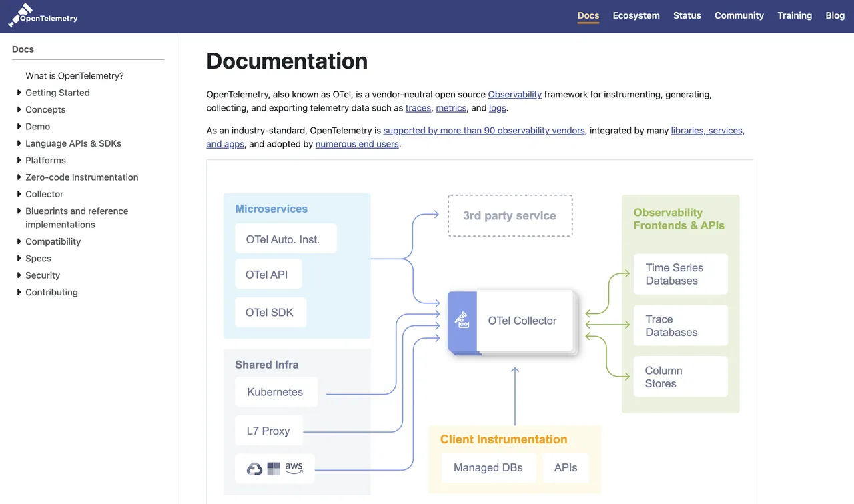Open the numerous end users link

tap(357, 144)
